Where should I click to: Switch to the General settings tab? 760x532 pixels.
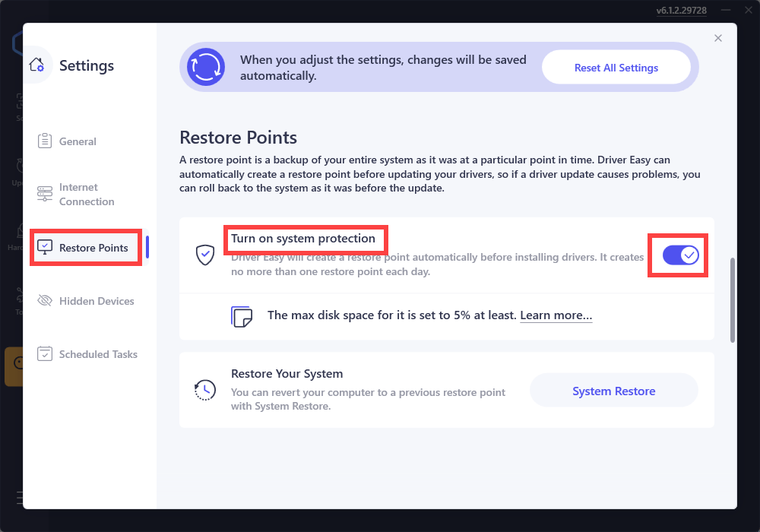(78, 141)
